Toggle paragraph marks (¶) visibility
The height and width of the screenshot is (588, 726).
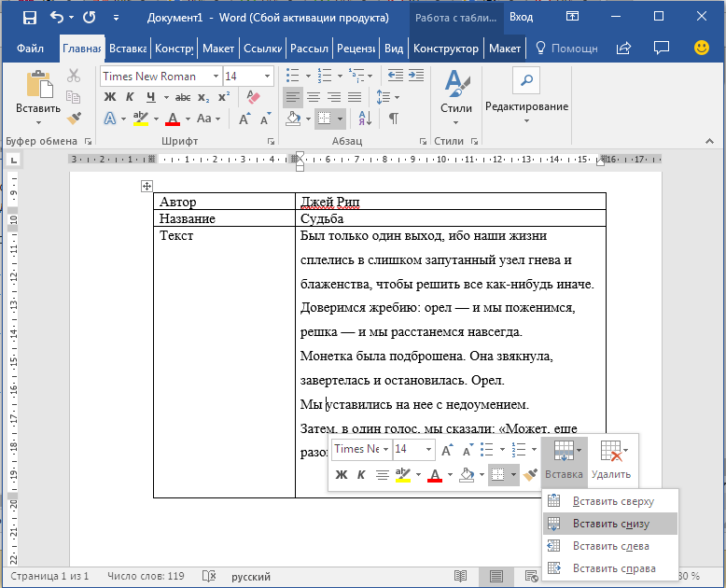(x=394, y=119)
